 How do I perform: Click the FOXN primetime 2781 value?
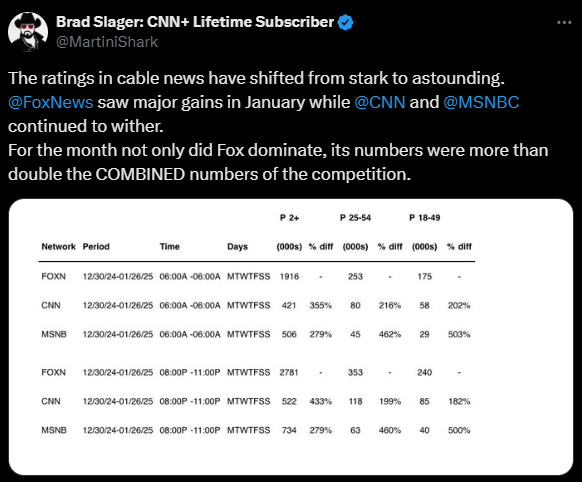click(289, 372)
